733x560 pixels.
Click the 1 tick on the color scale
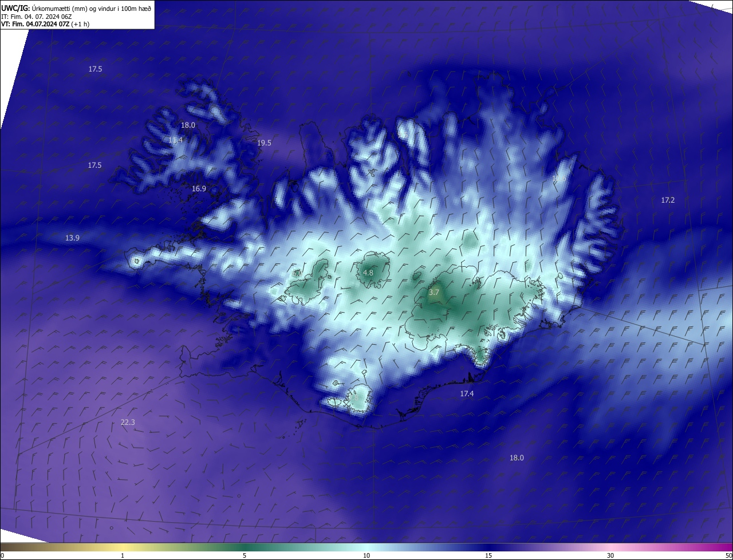[x=123, y=556]
